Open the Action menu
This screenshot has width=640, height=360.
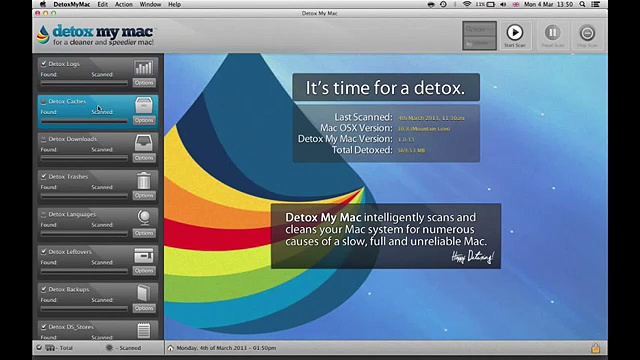pos(123,4)
